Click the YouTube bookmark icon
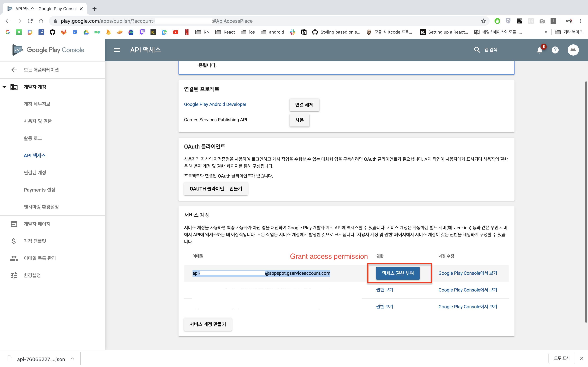This screenshot has height=367, width=588. 176,32
